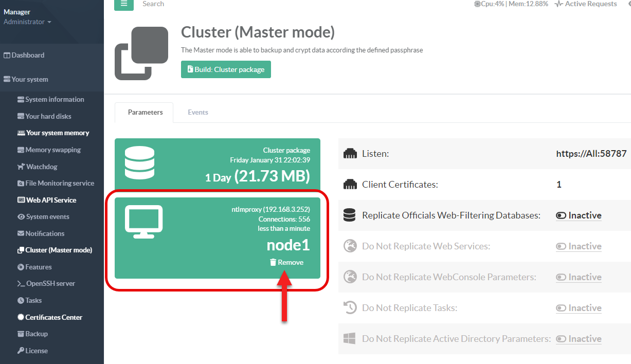The width and height of the screenshot is (631, 364).
Task: Toggle Do Not Replicate Tasks switch
Action: pos(579,308)
